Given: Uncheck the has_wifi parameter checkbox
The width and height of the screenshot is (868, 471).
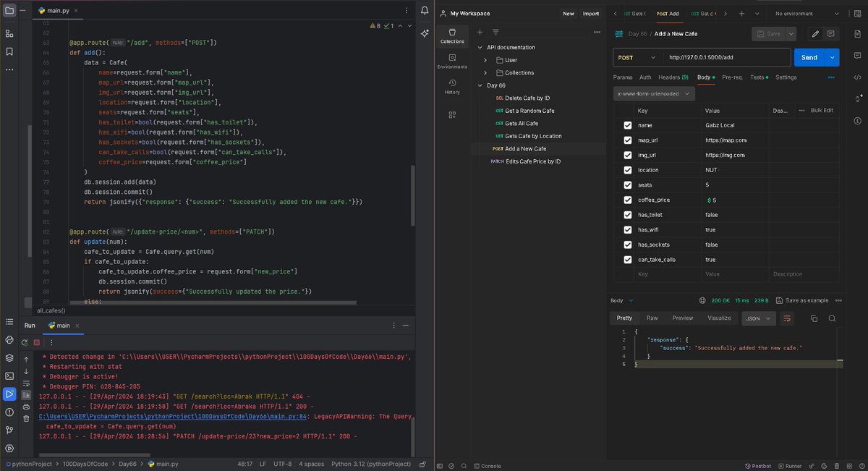Looking at the screenshot, I should [x=628, y=229].
